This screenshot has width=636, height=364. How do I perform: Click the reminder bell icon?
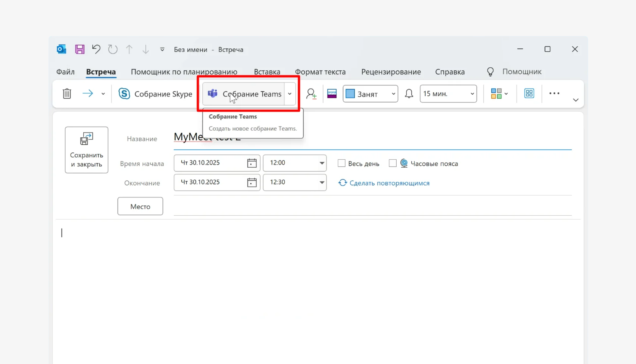(409, 94)
